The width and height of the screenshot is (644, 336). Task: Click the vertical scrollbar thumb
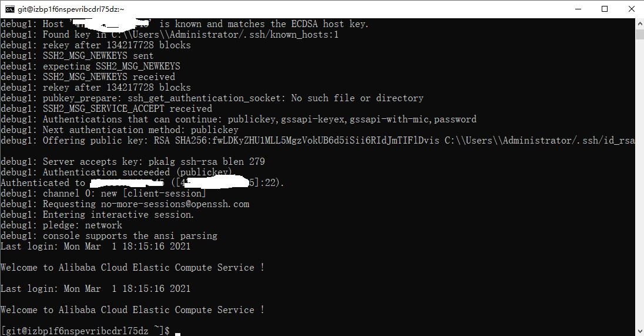tap(639, 34)
